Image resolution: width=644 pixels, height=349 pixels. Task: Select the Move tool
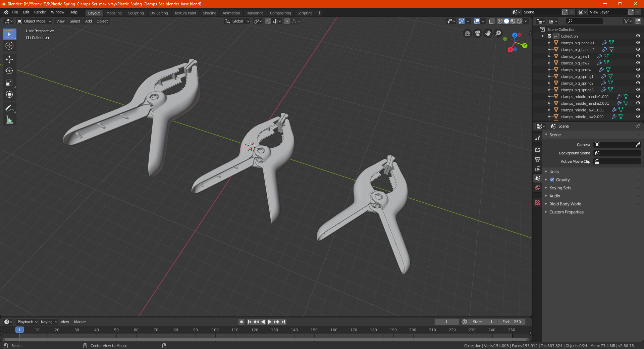point(9,59)
